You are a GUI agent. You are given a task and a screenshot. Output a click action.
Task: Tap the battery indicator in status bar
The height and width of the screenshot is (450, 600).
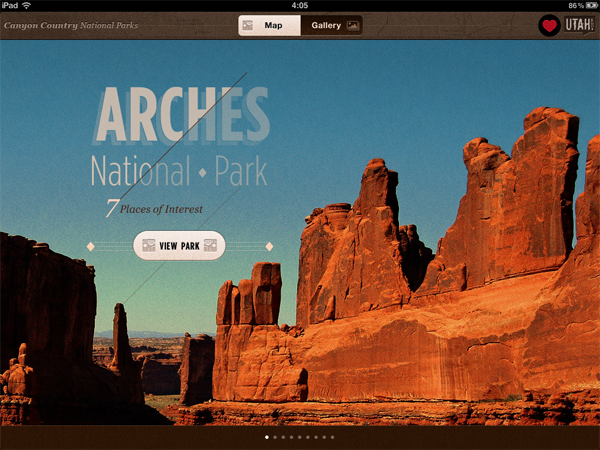[590, 5]
